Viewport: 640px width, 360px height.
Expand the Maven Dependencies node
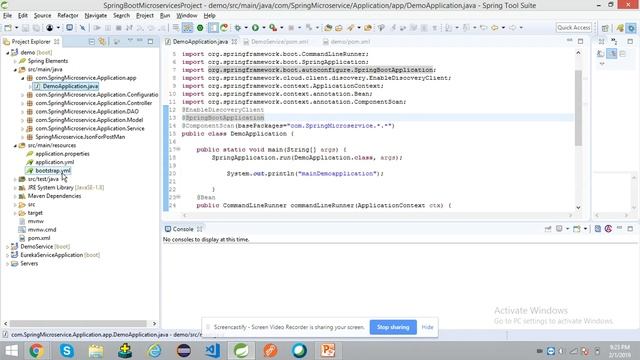pyautogui.click(x=15, y=196)
